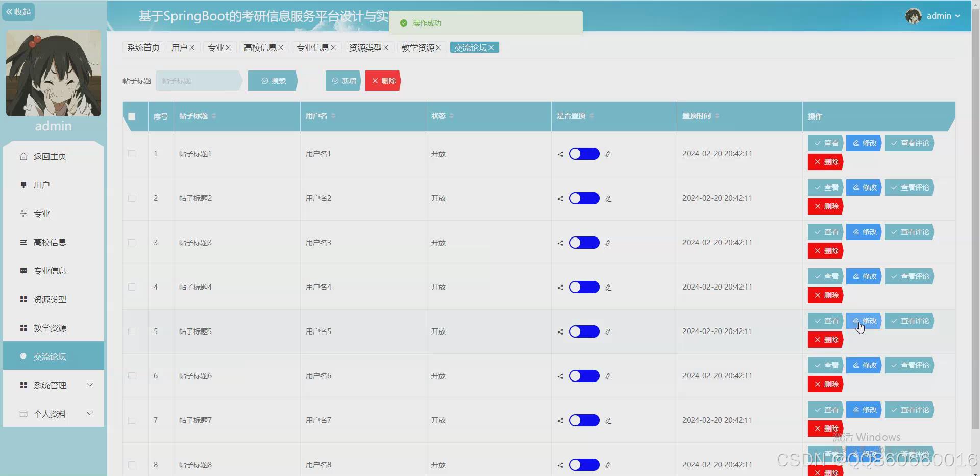This screenshot has height=476, width=980.
Task: Click 查看 for row 帖子标题1
Action: point(826,143)
